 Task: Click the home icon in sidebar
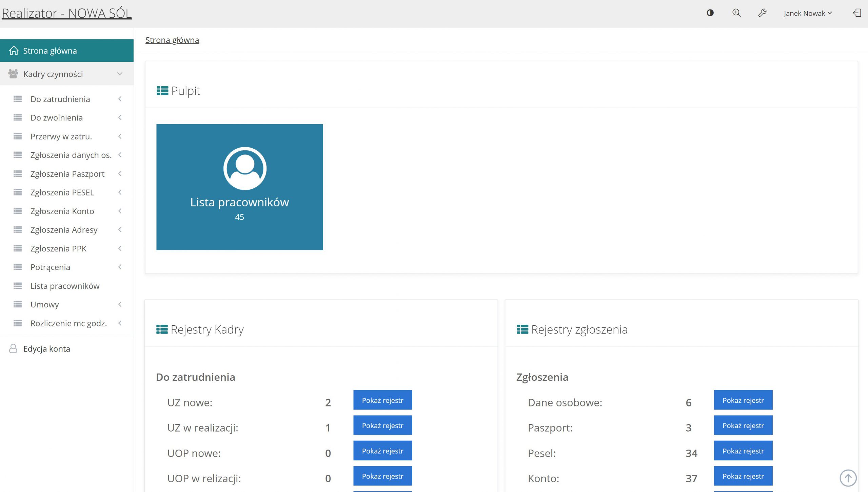click(x=14, y=51)
